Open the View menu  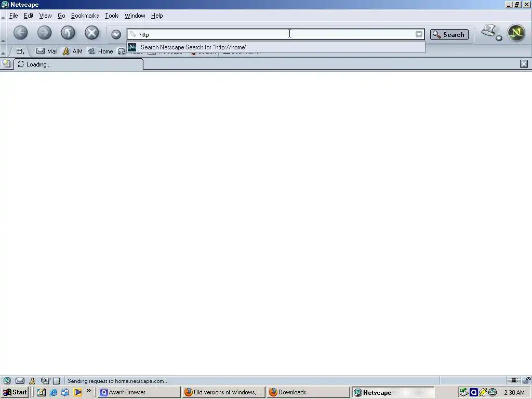(45, 16)
